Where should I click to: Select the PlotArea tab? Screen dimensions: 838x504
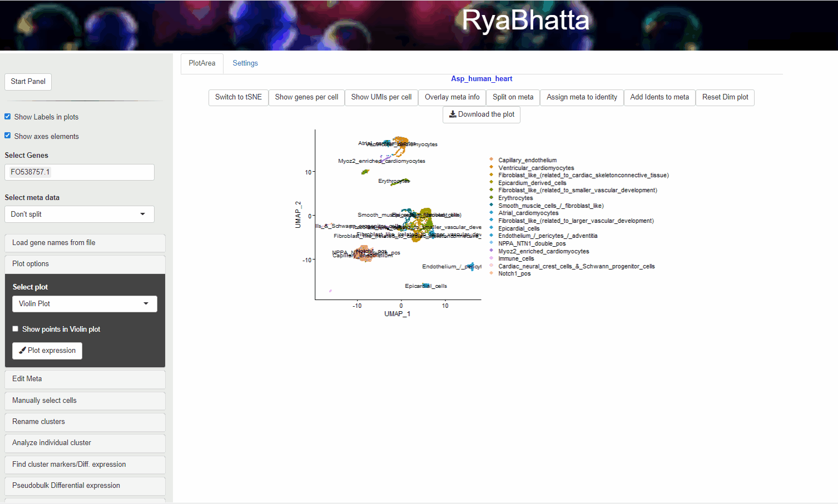202,63
